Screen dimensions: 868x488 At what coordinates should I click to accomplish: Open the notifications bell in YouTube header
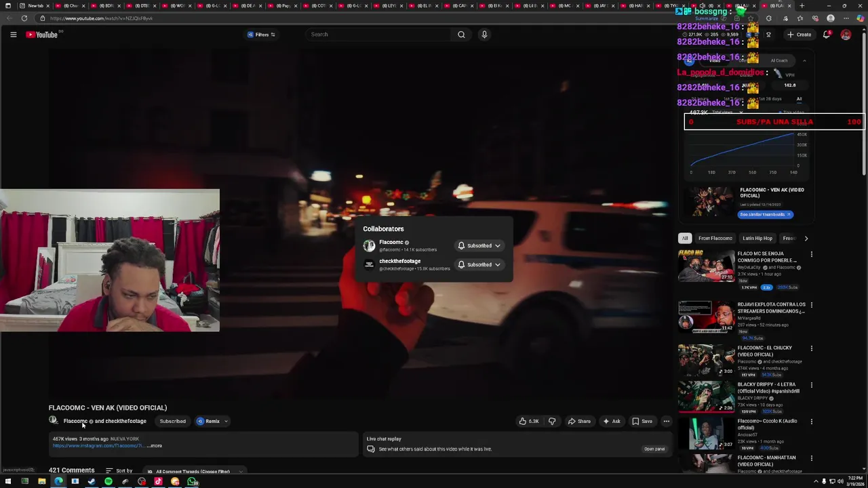(827, 35)
